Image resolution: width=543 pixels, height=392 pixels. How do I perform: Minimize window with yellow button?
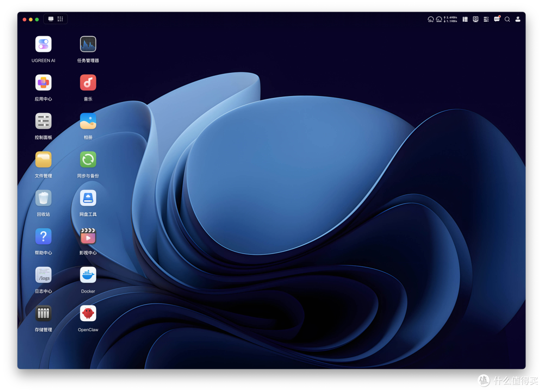coord(31,20)
